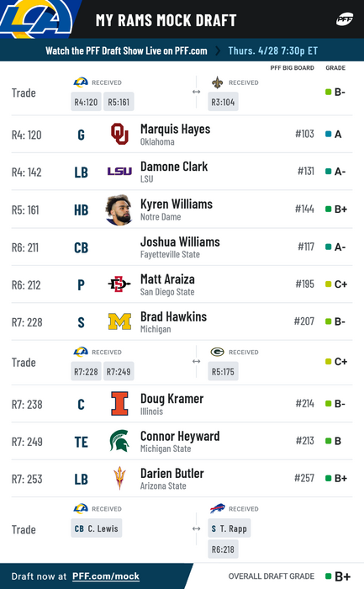This screenshot has width=364, height=589.
Task: Click the LSU team logo
Action: 119,172
